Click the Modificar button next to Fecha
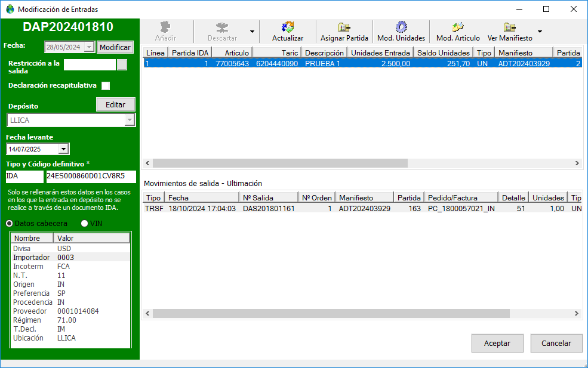Viewport: 588px width, 368px height. (115, 47)
